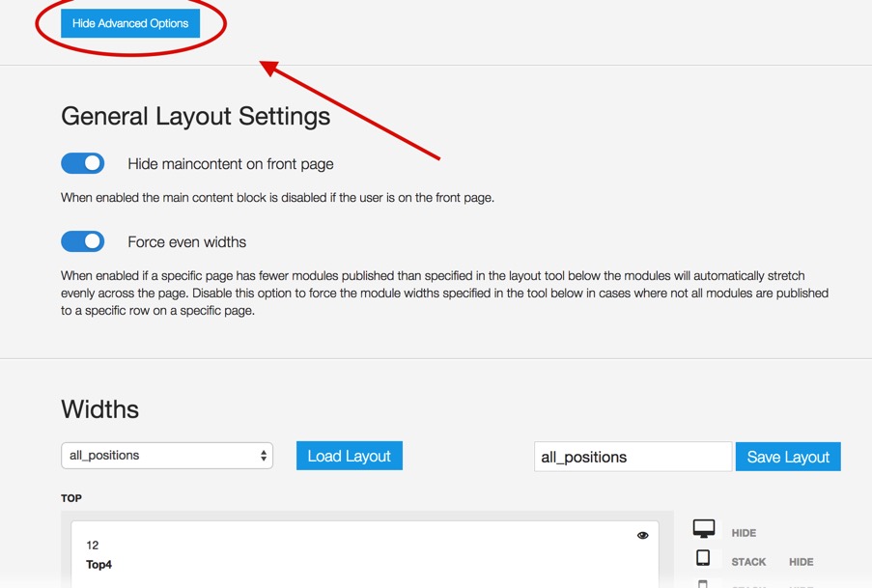This screenshot has width=872, height=588.
Task: Click the Widths section heading
Action: pos(99,408)
